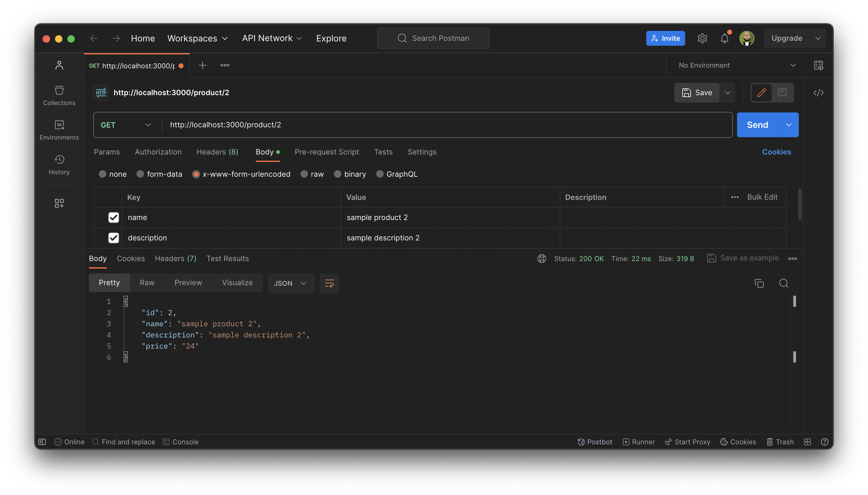Search within the response body
Viewport: 868px width, 495px height.
point(784,283)
